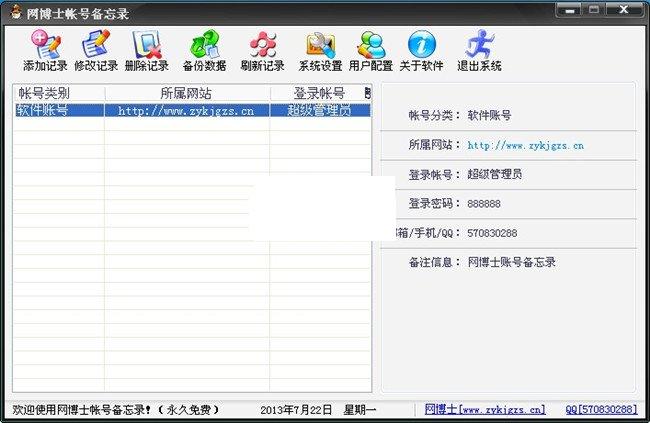Click the 登录密码 value 888888

coord(484,203)
